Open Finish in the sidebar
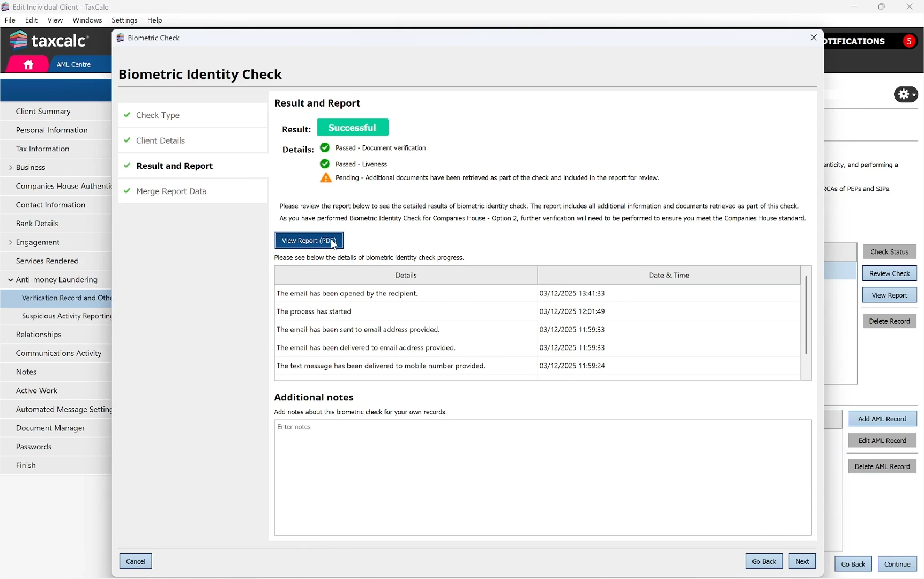Screen dimensions: 924x579 click(x=56, y=465)
